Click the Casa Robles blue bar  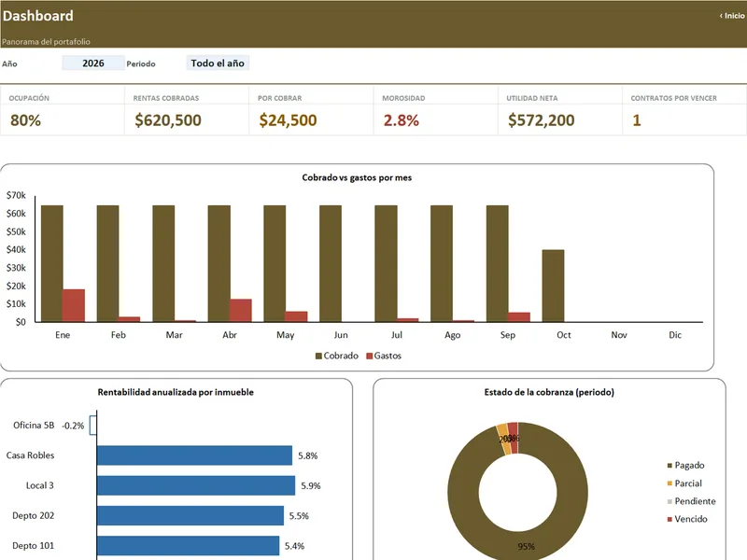(x=194, y=455)
